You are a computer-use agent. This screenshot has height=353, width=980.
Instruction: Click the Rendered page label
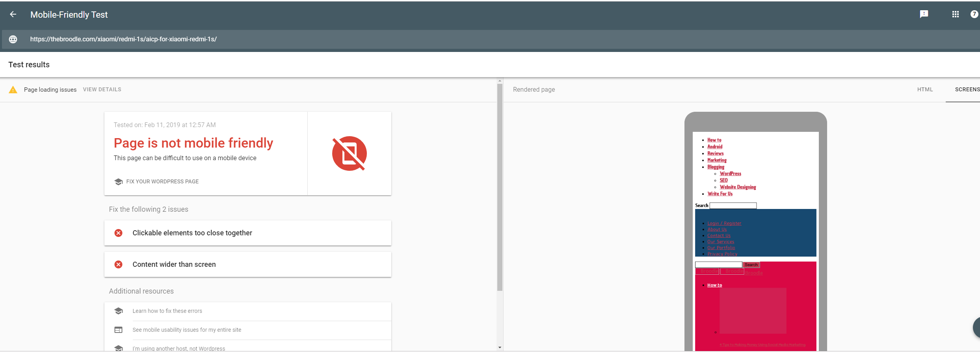534,90
